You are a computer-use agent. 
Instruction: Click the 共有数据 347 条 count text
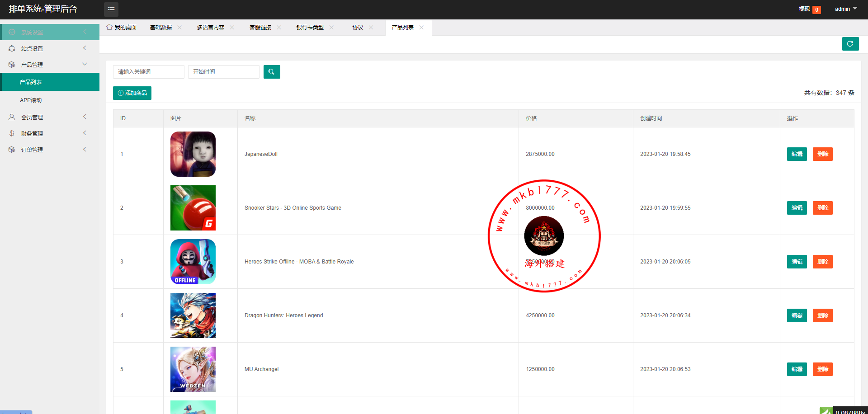[829, 93]
